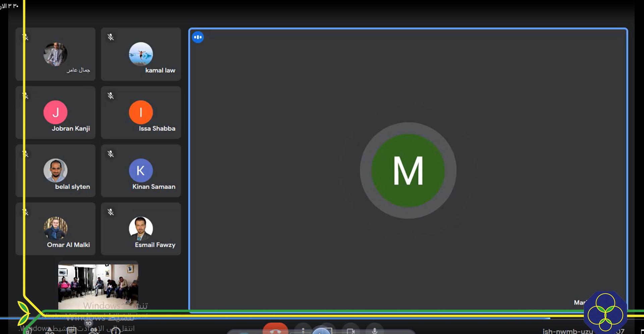Click the muted mic icon on kamal law's tile
644x334 pixels.
click(111, 37)
